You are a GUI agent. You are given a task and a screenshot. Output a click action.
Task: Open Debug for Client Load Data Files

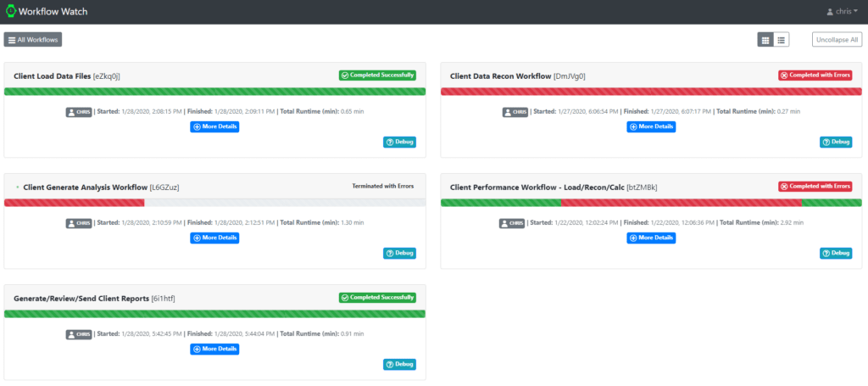[x=399, y=142]
